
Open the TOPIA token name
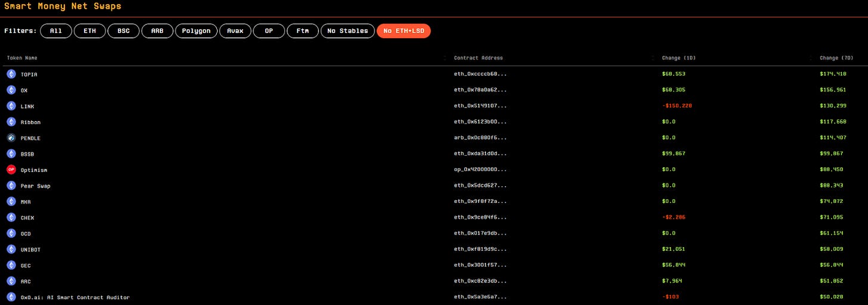click(29, 75)
